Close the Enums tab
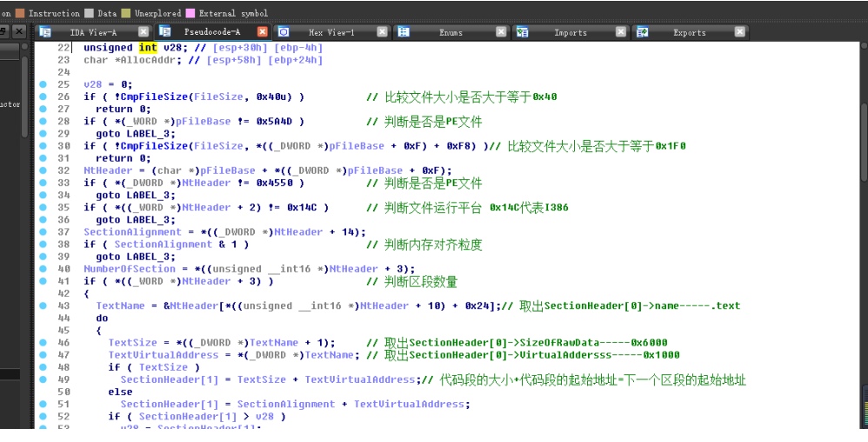The height and width of the screenshot is (442, 868). click(x=501, y=32)
